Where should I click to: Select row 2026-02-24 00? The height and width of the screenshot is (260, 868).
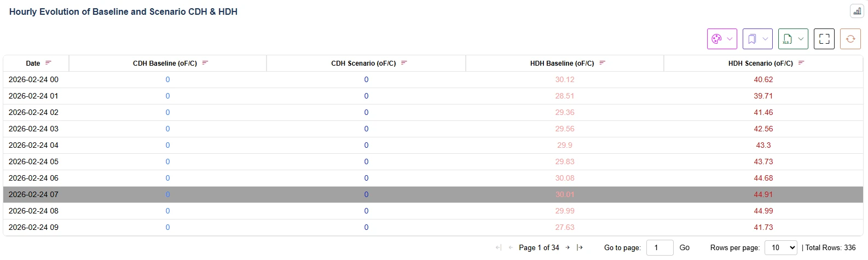pyautogui.click(x=433, y=79)
